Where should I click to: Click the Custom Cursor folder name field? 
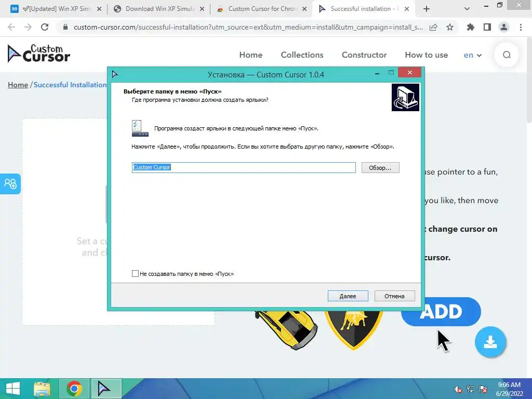[x=244, y=167]
